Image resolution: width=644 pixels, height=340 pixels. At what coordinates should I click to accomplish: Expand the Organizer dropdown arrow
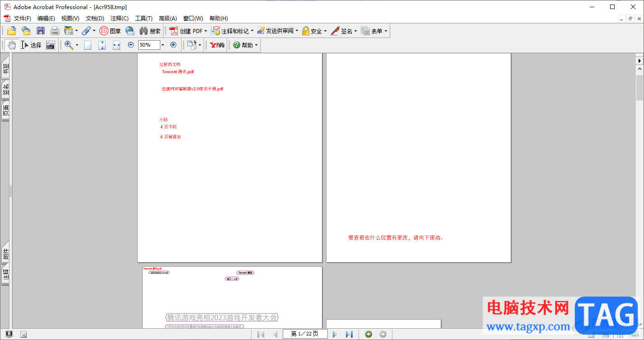pyautogui.click(x=76, y=31)
